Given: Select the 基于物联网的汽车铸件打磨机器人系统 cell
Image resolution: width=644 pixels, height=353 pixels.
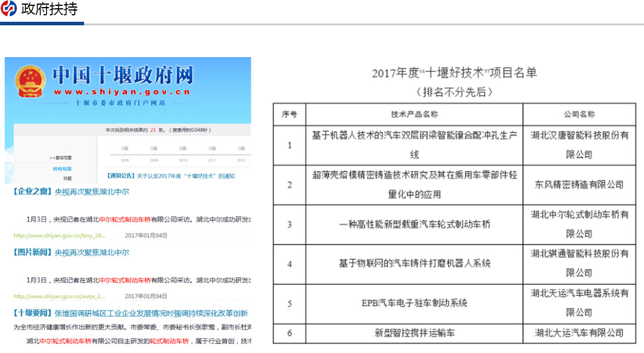Looking at the screenshot, I should pyautogui.click(x=415, y=264).
